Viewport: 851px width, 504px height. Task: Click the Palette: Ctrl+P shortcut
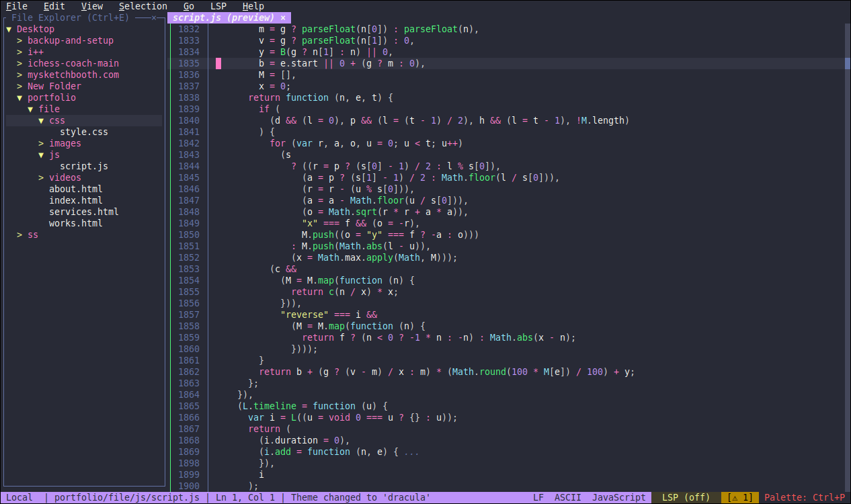tap(805, 498)
